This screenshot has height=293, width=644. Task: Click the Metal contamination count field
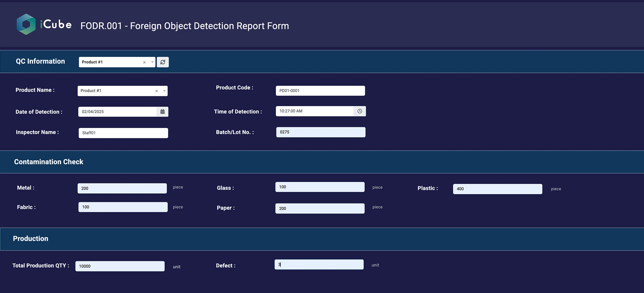click(122, 188)
